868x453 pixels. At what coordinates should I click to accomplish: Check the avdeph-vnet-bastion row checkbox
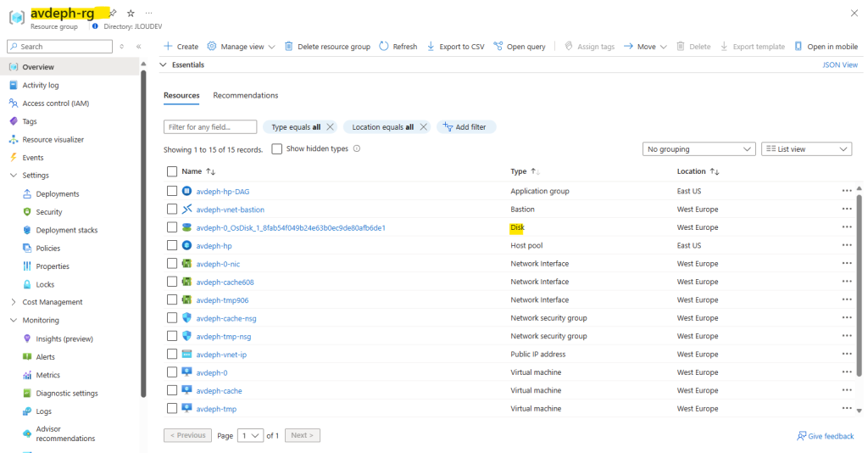point(172,210)
